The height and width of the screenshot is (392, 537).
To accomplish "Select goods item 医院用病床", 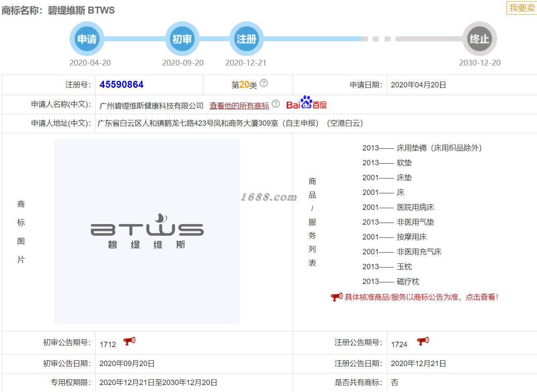I will [x=415, y=207].
